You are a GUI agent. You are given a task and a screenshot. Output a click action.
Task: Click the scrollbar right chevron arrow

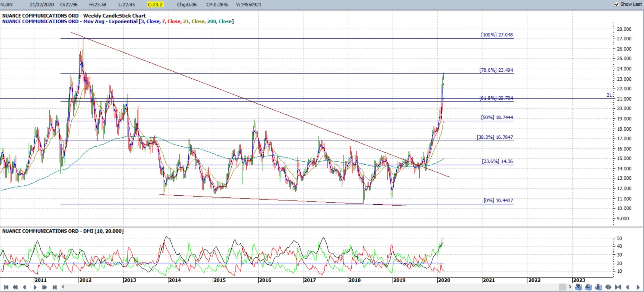(x=570, y=287)
